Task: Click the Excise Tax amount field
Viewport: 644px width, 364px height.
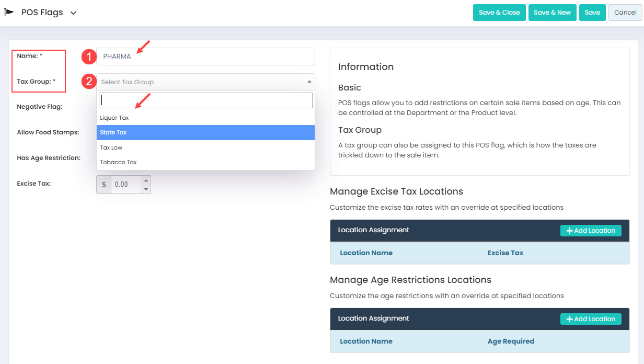Action: tap(125, 185)
